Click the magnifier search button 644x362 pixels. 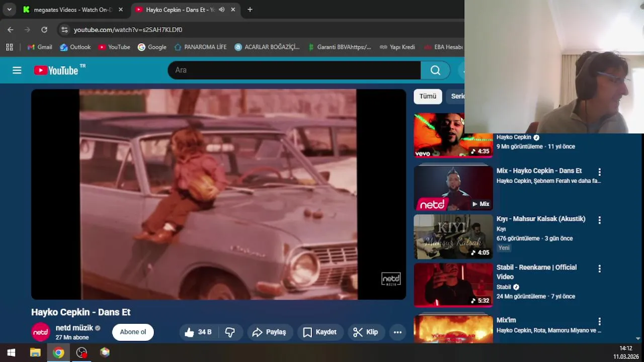point(435,70)
